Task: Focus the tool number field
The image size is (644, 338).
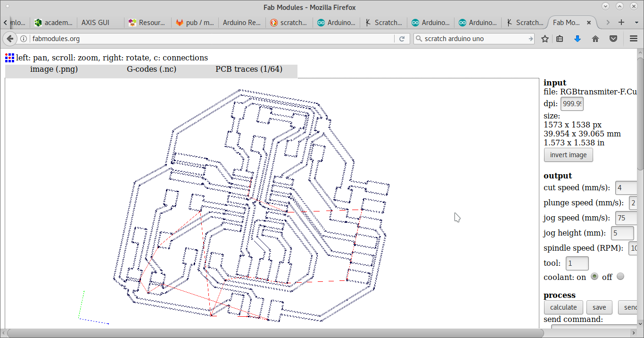Action: coord(577,263)
